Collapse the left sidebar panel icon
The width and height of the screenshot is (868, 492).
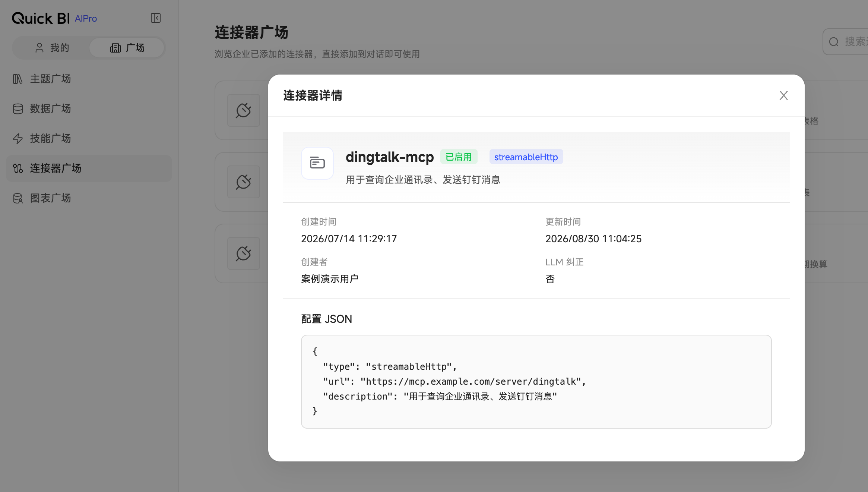[x=156, y=18]
